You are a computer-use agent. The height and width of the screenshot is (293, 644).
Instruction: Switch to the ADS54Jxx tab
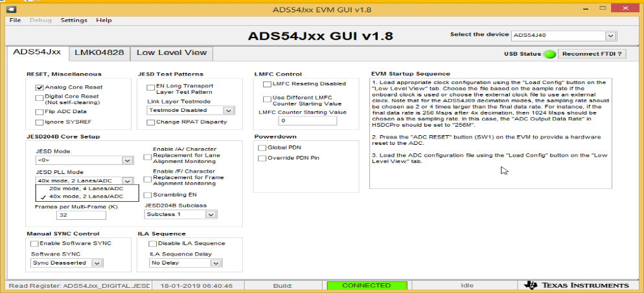tap(37, 52)
